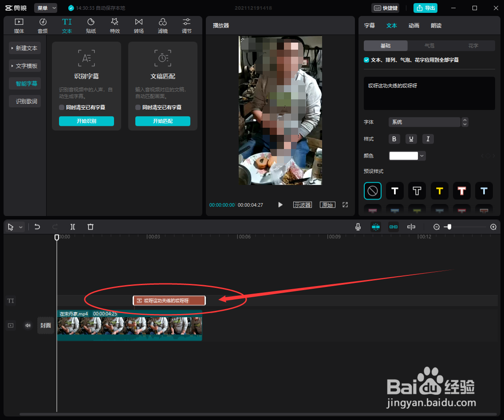This screenshot has width=504, height=420.
Task: Click the microphone record icon
Action: point(358,227)
